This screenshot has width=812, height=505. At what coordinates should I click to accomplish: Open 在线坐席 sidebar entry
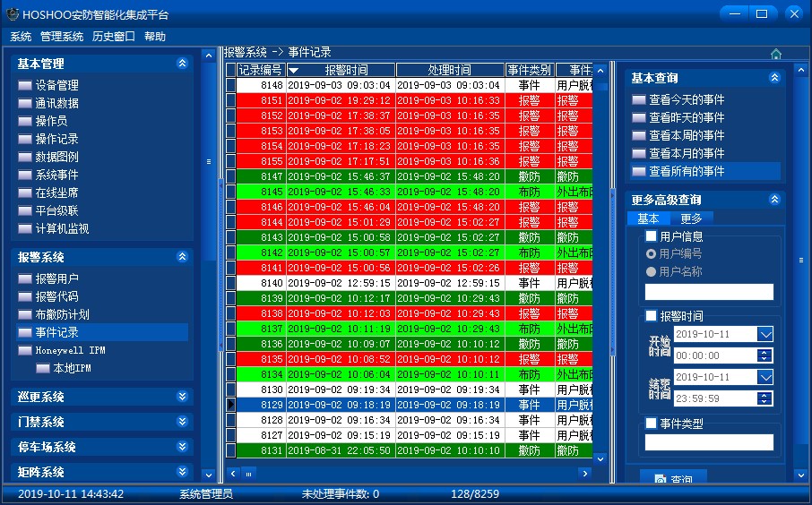pos(56,193)
